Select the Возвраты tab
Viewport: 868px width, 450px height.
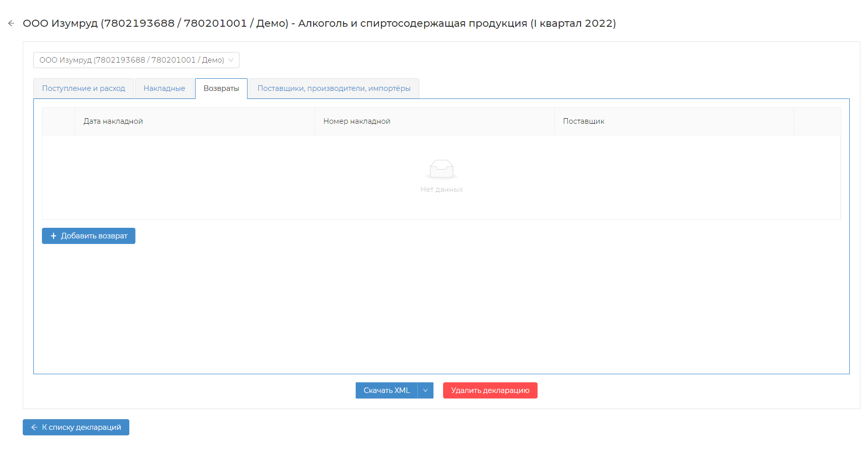coord(221,88)
